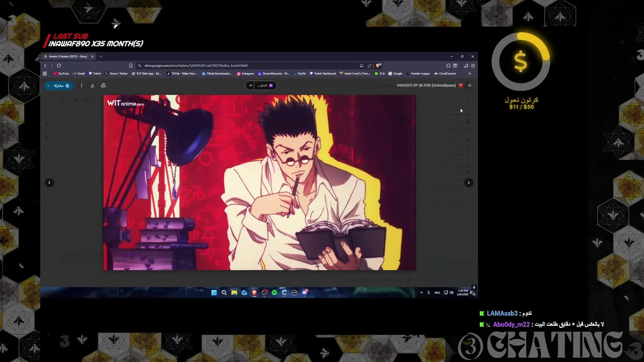
Task: Go to the previous file in preview
Action: (49, 183)
